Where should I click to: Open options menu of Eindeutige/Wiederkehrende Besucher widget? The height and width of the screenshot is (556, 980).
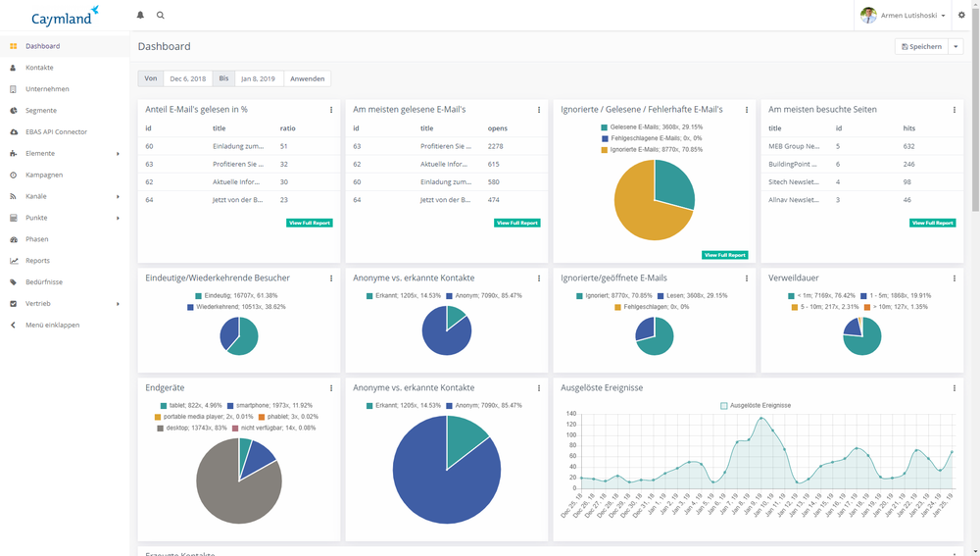331,278
